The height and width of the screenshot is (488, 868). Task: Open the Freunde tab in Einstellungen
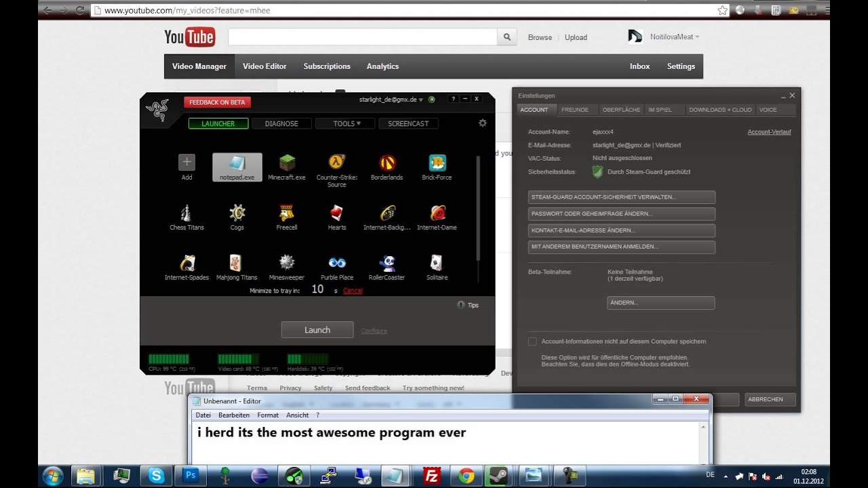(575, 110)
